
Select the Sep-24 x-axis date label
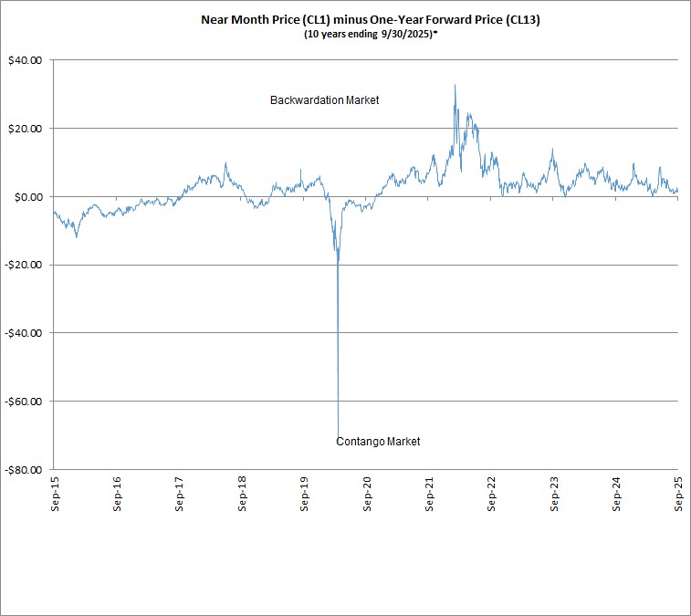(x=617, y=492)
